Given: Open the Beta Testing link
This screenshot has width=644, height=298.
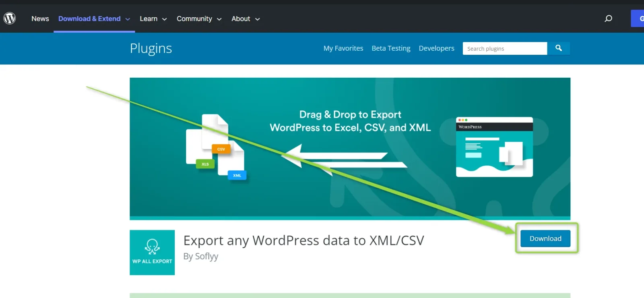Looking at the screenshot, I should click(391, 48).
